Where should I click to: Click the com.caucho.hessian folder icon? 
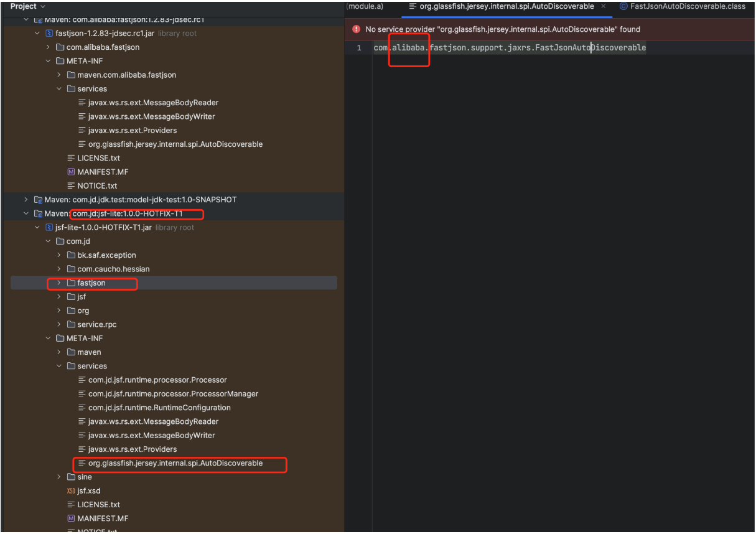click(x=70, y=269)
